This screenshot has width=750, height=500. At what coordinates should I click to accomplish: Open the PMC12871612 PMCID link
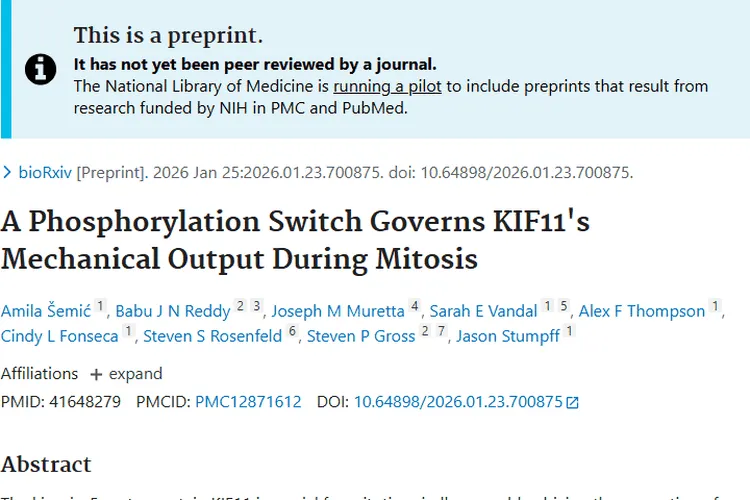(248, 402)
